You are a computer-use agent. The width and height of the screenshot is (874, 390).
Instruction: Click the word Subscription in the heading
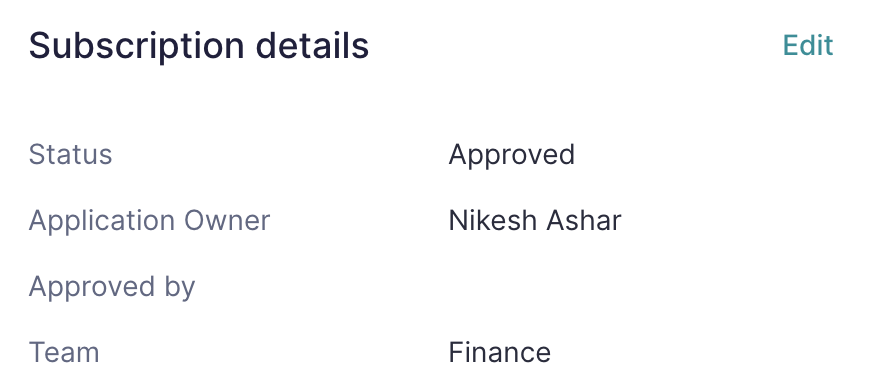[x=137, y=47]
